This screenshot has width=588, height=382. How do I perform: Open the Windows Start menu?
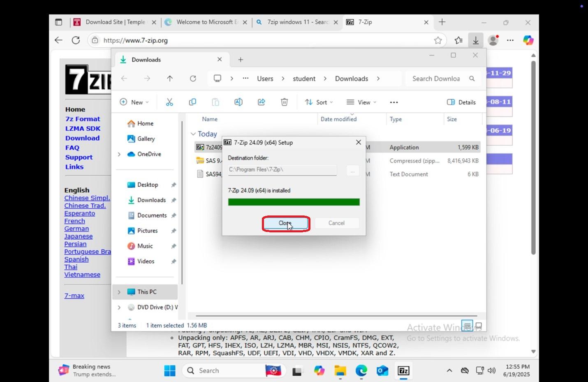point(170,370)
